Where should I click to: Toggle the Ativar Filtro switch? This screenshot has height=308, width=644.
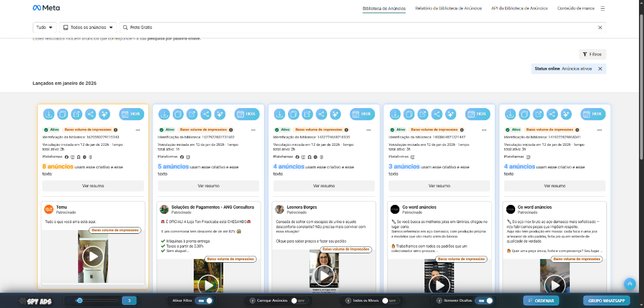click(x=205, y=300)
